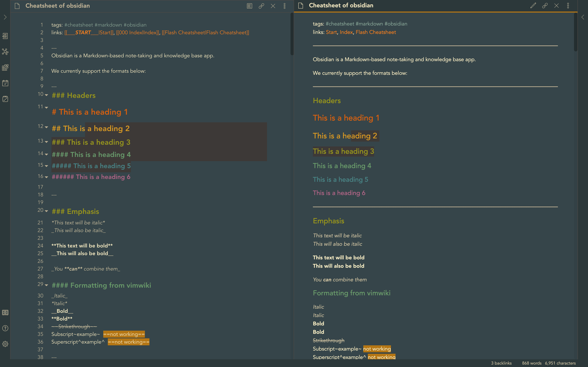
Task: Open today's daily note calendar icon
Action: [5, 83]
